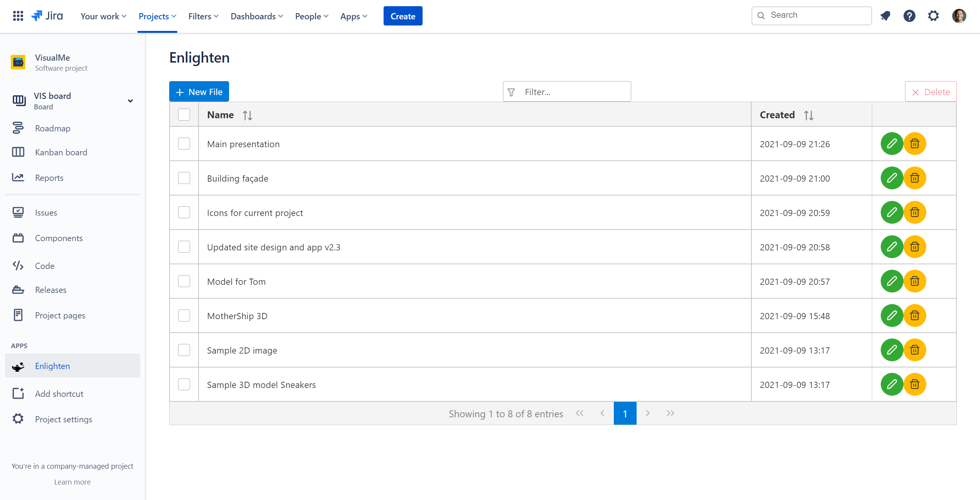Screen dimensions: 980x500
Task: Click the Jira settings gear icon
Action: (x=933, y=16)
